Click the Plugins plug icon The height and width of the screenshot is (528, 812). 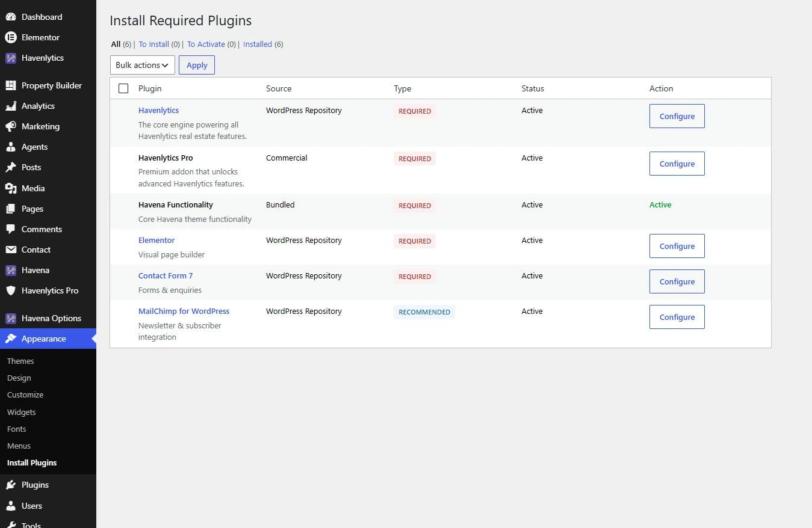coord(11,485)
